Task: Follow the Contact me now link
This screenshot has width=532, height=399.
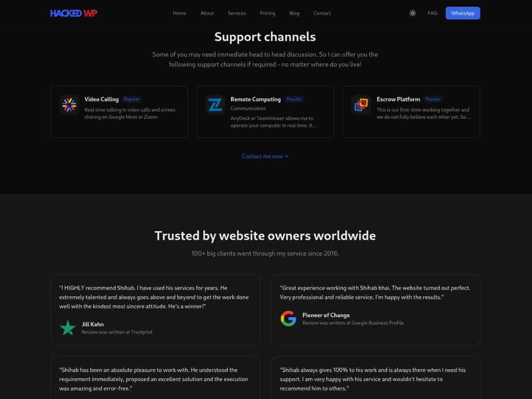Action: pos(265,156)
